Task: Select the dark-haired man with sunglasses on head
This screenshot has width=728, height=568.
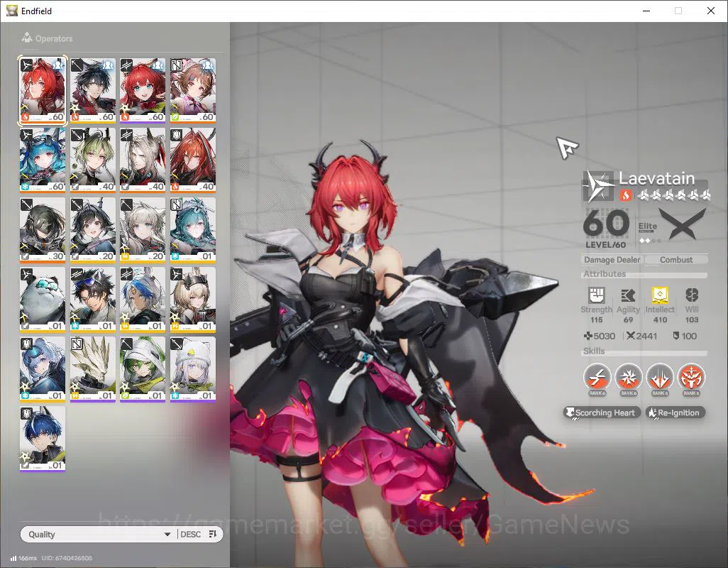Action: coord(93,300)
